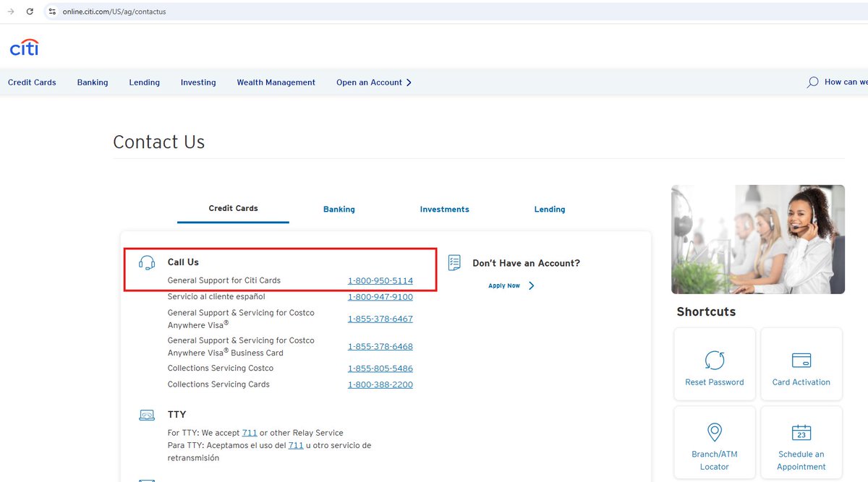Switch to the Banking contact tab
The height and width of the screenshot is (482, 868).
click(339, 210)
